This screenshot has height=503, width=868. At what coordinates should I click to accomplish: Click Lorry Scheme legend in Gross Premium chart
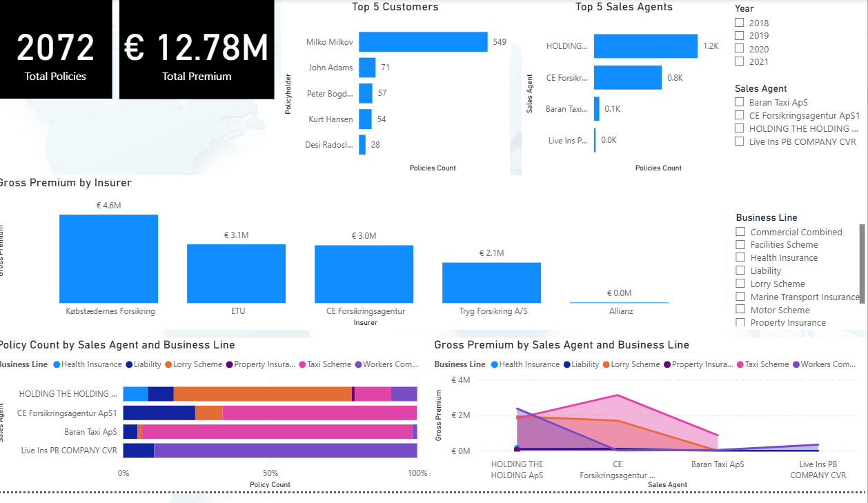(631, 364)
